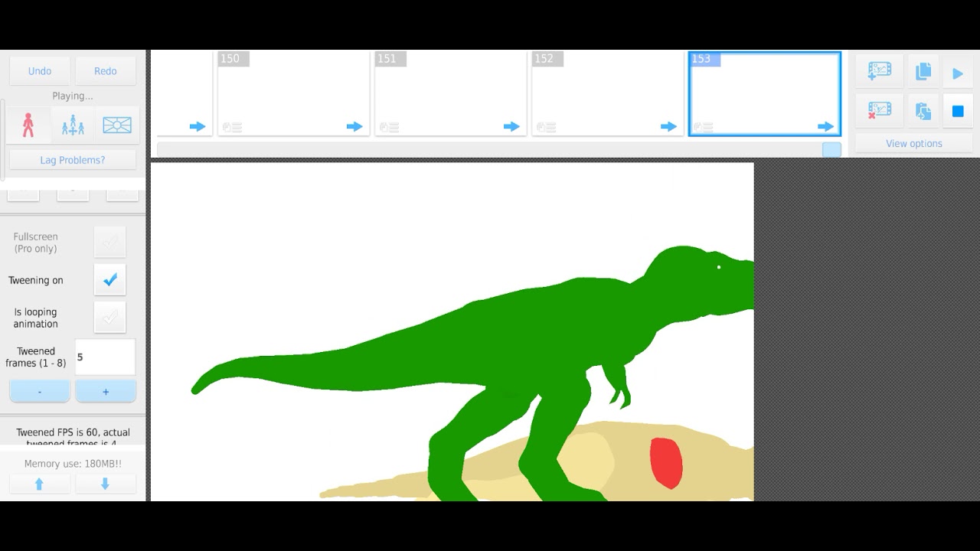Screen dimensions: 980x551
Task: Click the blue arrow on frame 153
Action: 825,126
